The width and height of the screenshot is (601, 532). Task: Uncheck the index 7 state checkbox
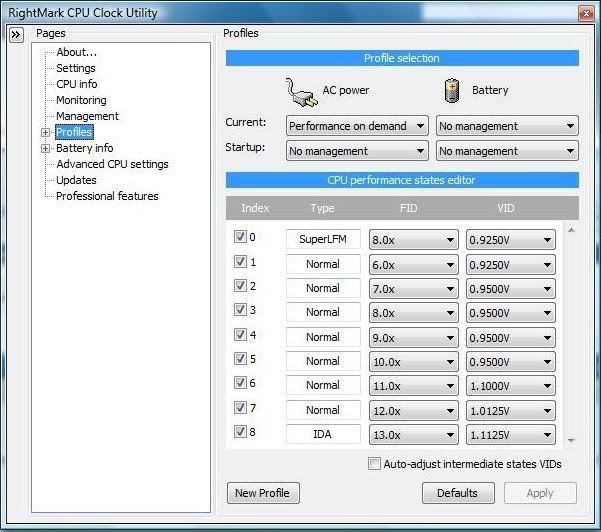coord(240,407)
